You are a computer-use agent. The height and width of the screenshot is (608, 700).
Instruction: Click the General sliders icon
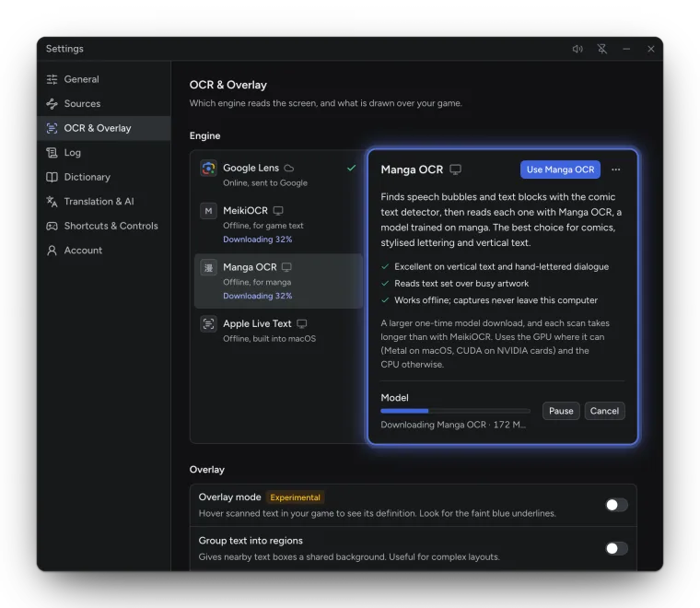tap(52, 79)
